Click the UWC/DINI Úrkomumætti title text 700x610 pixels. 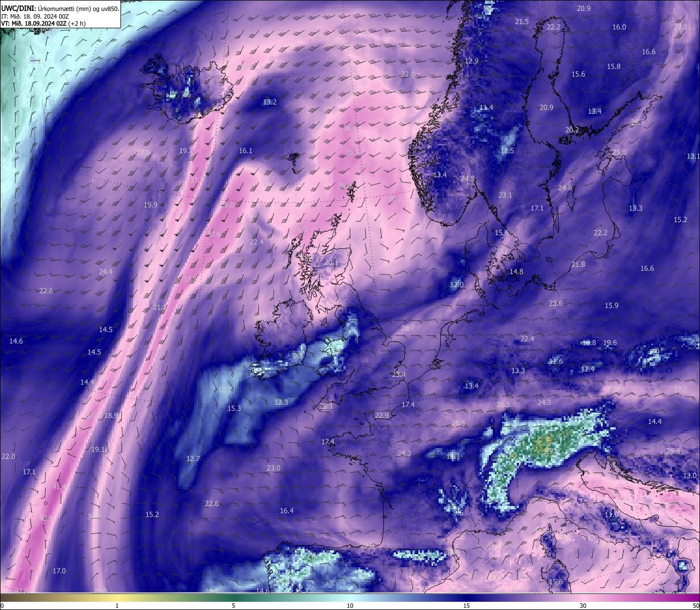click(60, 8)
